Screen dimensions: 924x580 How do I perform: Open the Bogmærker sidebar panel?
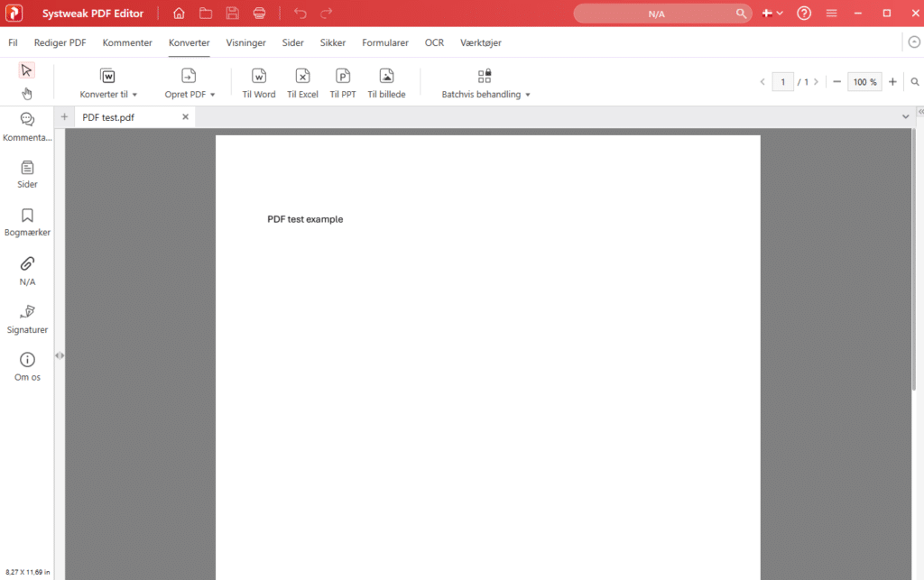[27, 223]
